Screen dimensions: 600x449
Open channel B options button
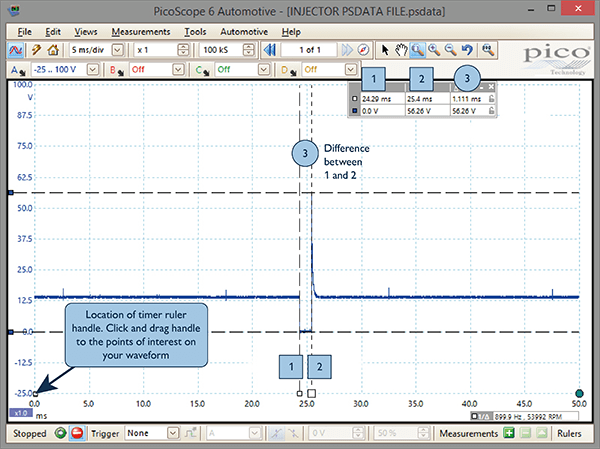click(117, 70)
